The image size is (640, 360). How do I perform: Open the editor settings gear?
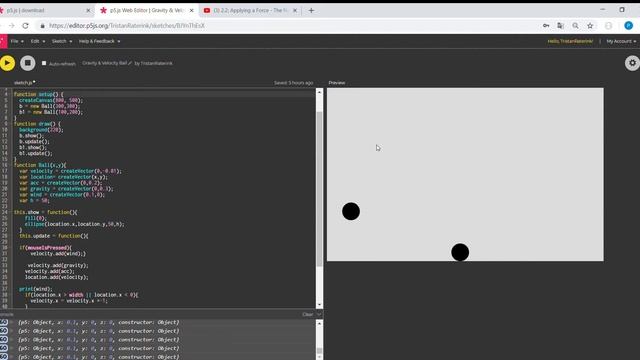pyautogui.click(x=632, y=63)
